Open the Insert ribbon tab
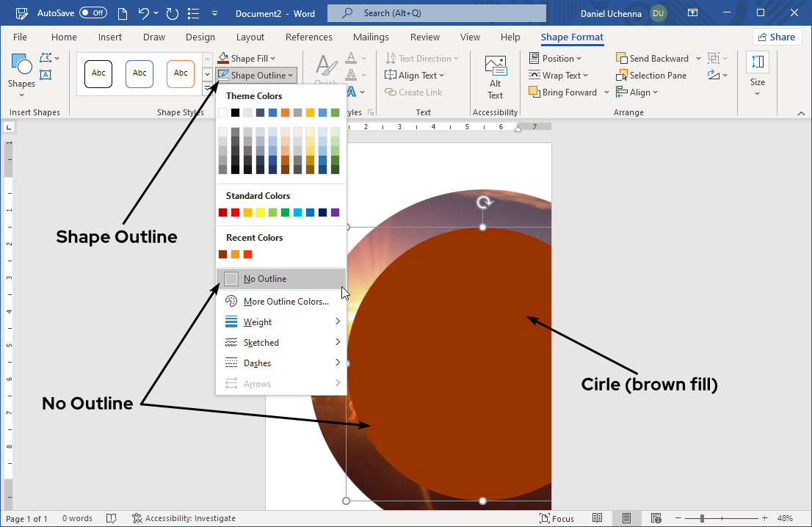 (110, 37)
